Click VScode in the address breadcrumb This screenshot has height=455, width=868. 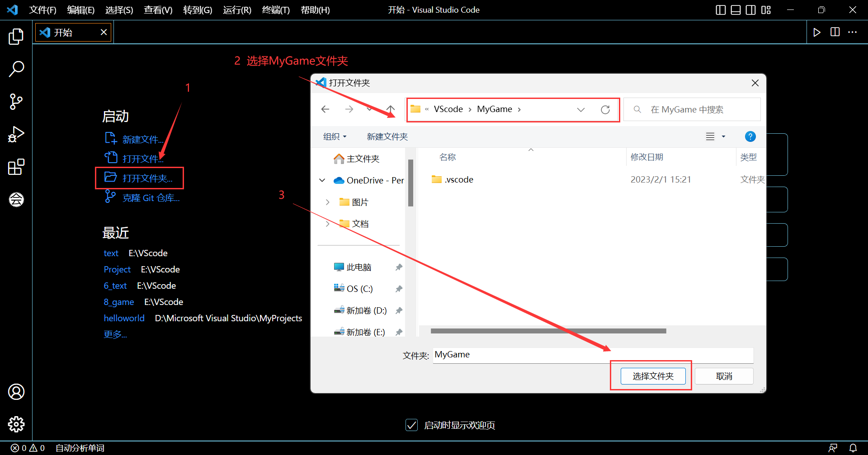tap(448, 109)
